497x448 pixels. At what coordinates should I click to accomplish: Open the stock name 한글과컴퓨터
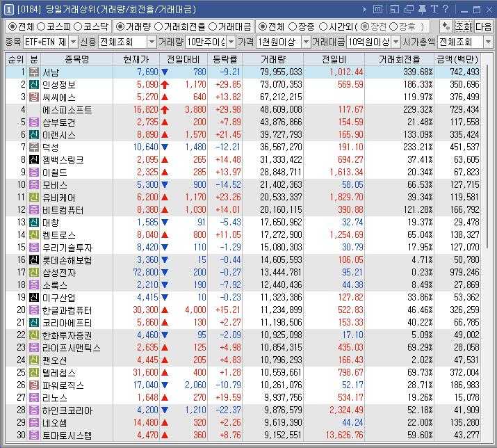tap(67, 310)
